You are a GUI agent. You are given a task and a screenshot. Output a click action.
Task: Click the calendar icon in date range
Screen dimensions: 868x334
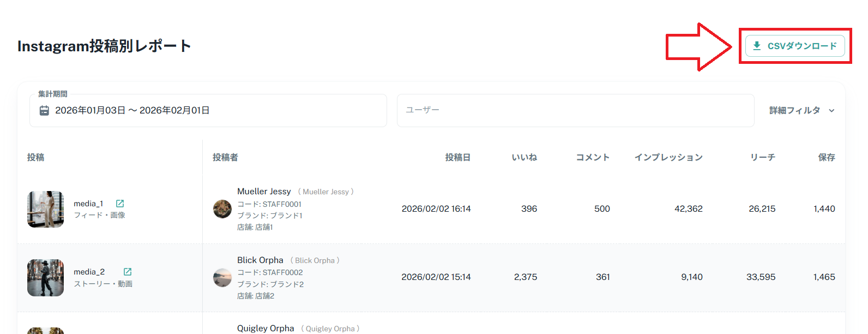pos(44,110)
